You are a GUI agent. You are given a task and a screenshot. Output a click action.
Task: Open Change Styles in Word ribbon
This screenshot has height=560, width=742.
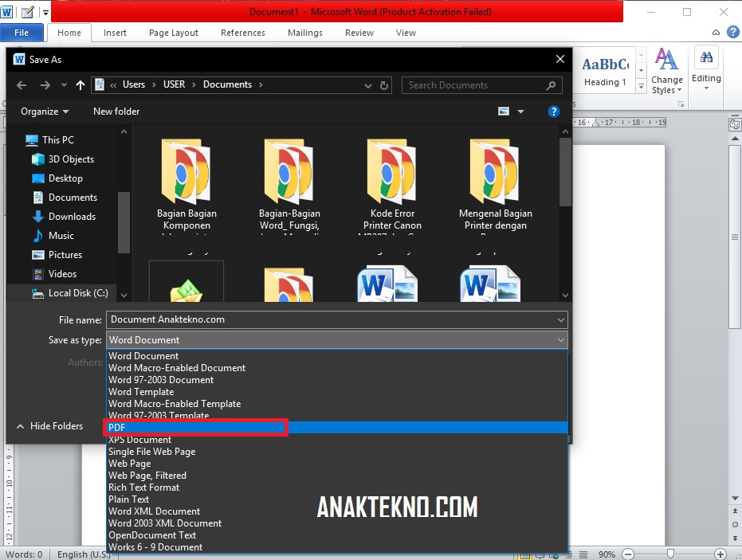pyautogui.click(x=667, y=71)
